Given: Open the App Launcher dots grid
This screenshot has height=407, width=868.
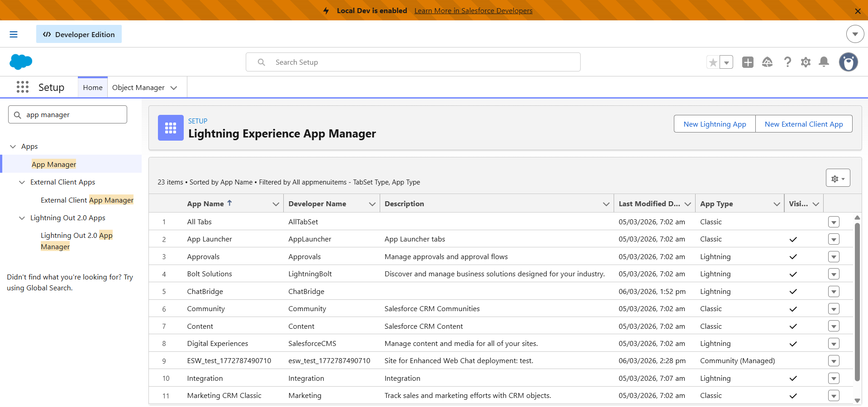Looking at the screenshot, I should (23, 87).
